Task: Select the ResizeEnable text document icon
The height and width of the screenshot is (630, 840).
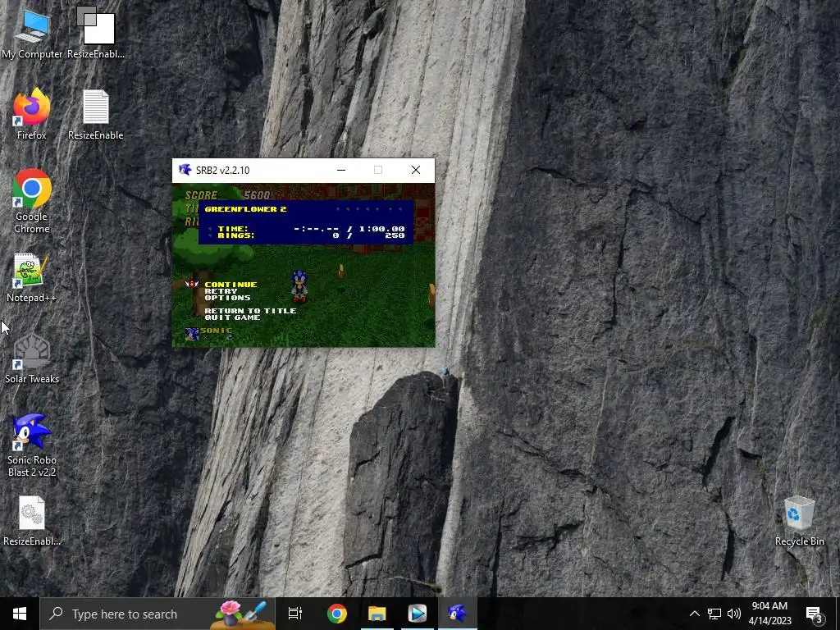Action: (x=95, y=114)
